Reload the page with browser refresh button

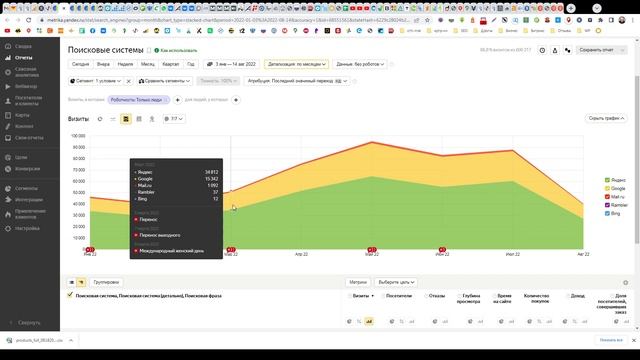pos(29,20)
